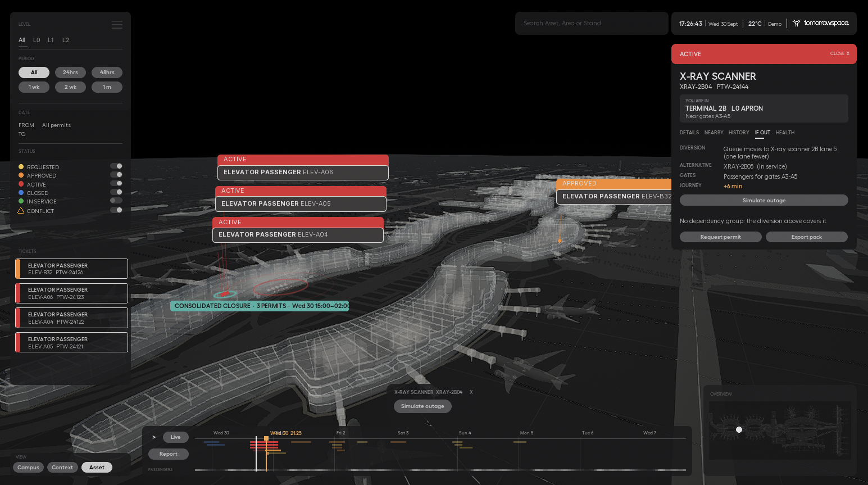Switch to level L0
The width and height of the screenshot is (868, 485).
[x=37, y=40]
